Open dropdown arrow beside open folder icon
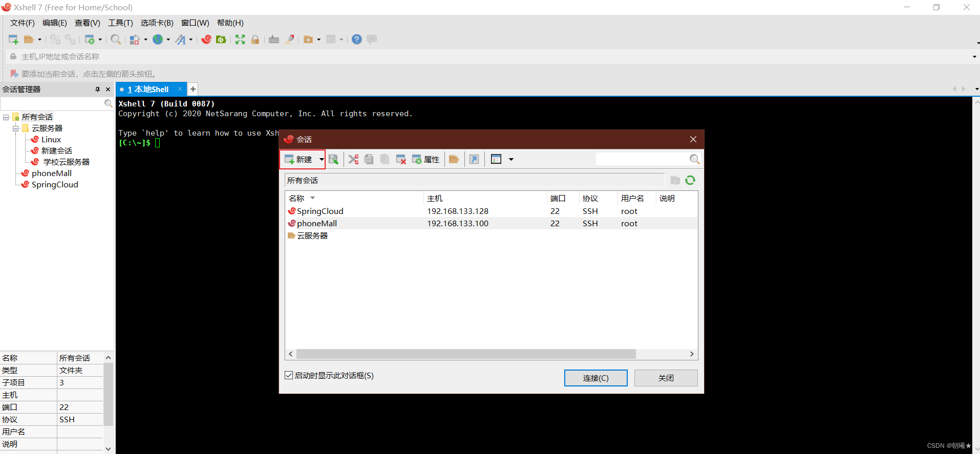 click(39, 39)
